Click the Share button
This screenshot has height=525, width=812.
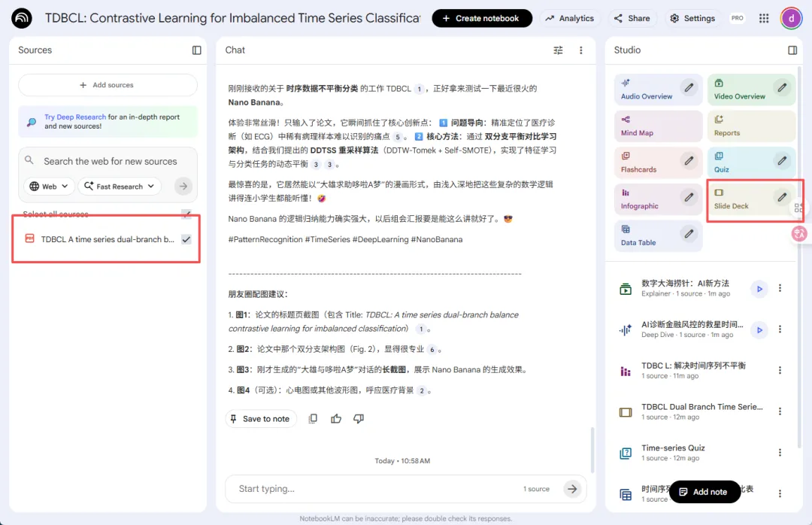(x=632, y=18)
